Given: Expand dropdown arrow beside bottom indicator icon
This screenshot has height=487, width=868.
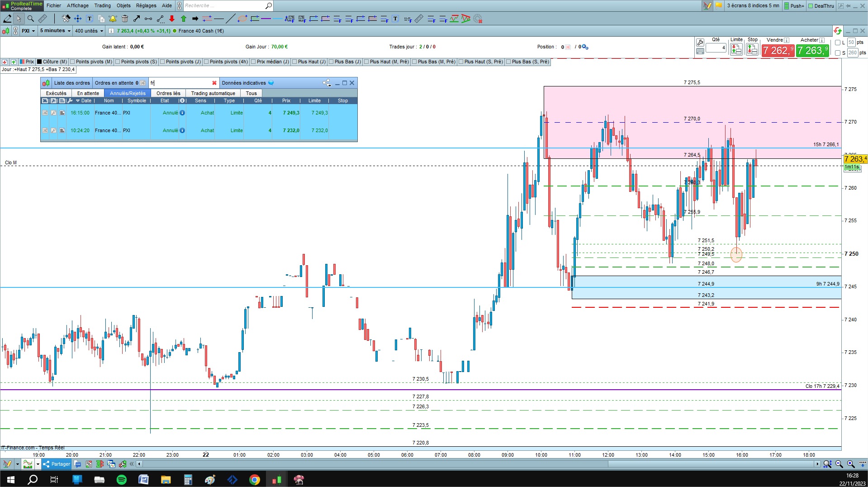Looking at the screenshot, I should (38, 464).
